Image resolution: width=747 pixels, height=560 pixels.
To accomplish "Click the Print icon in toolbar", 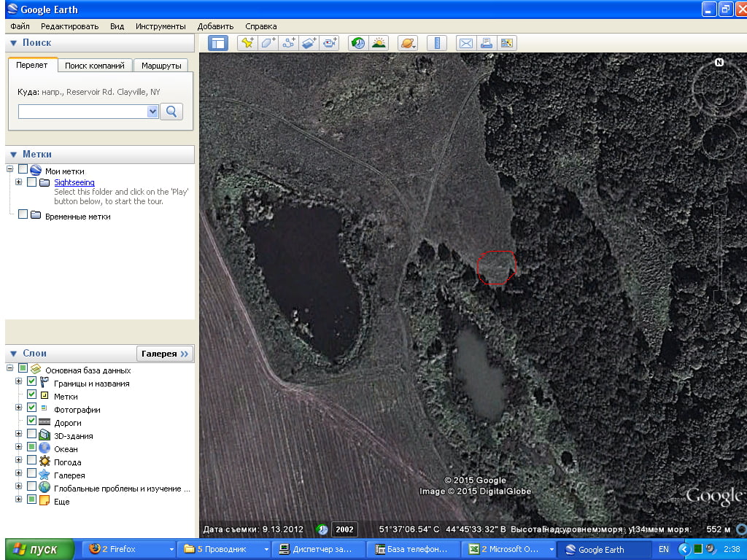I will click(486, 43).
